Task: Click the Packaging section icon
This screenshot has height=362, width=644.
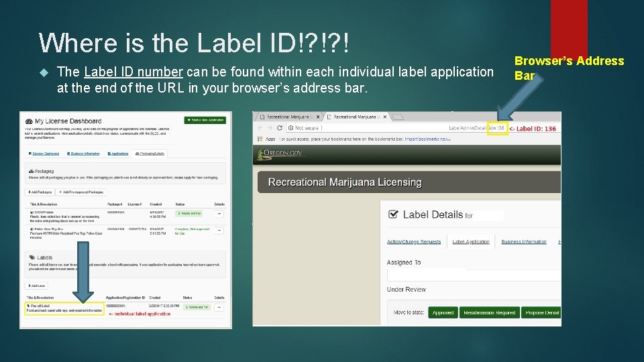Action: click(32, 171)
